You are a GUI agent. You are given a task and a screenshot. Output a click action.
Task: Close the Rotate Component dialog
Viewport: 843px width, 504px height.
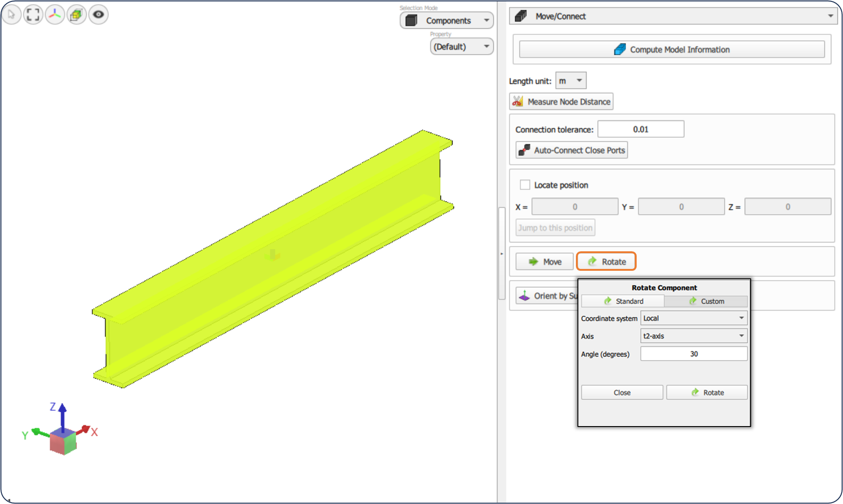[622, 393]
